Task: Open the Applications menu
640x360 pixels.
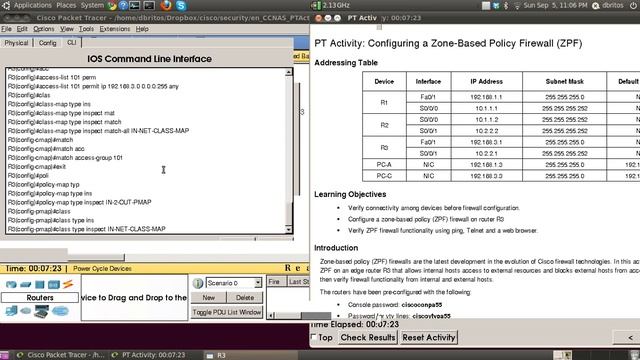Action: pos(33,5)
